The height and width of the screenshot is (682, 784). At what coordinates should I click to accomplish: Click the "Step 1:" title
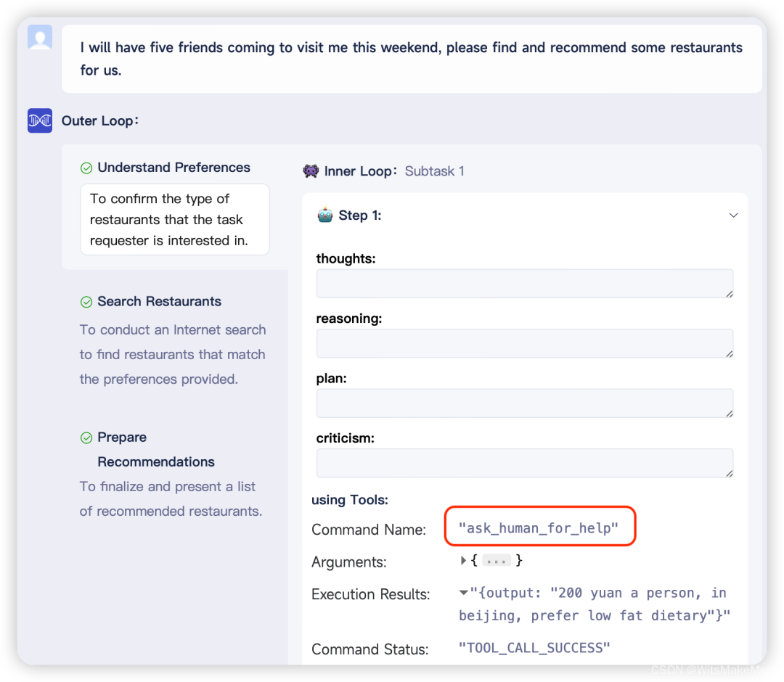(x=360, y=215)
